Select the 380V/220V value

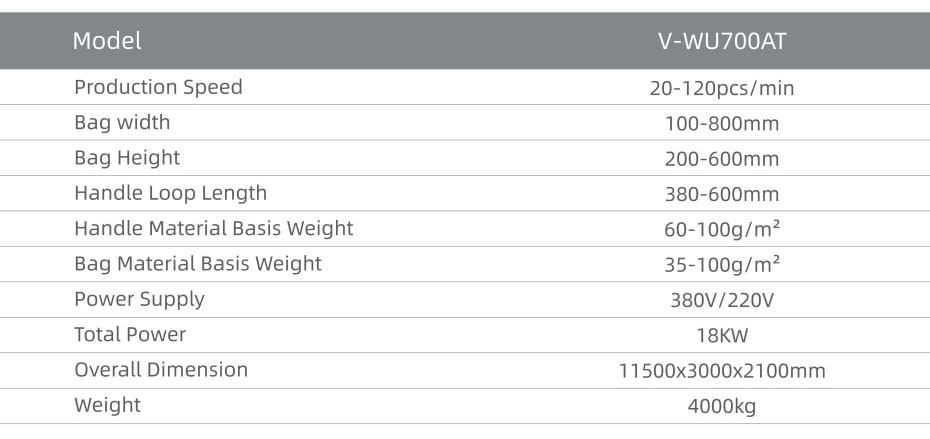coord(722,301)
